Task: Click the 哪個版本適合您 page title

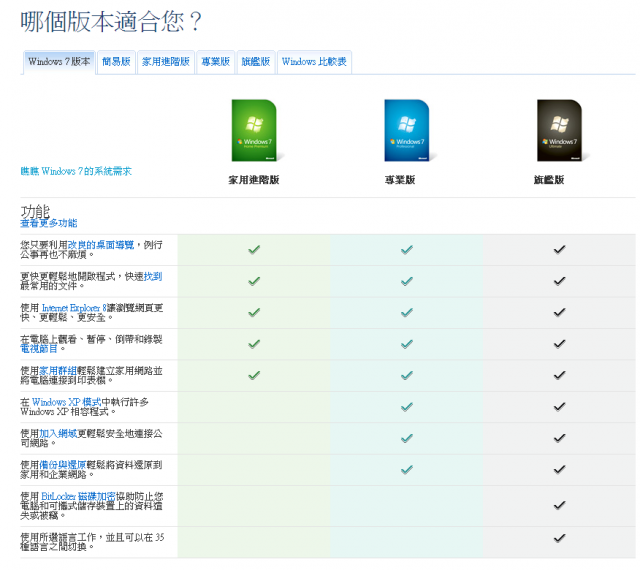Action: (111, 21)
